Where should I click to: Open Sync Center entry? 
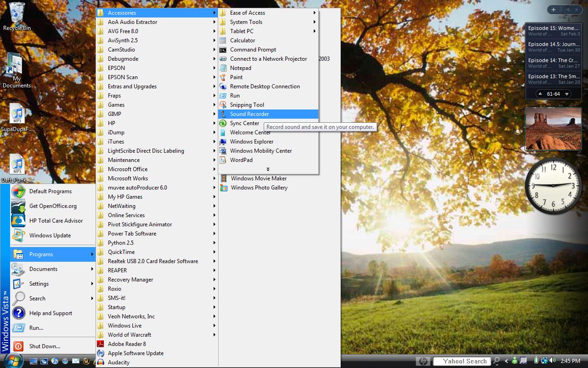click(268, 123)
